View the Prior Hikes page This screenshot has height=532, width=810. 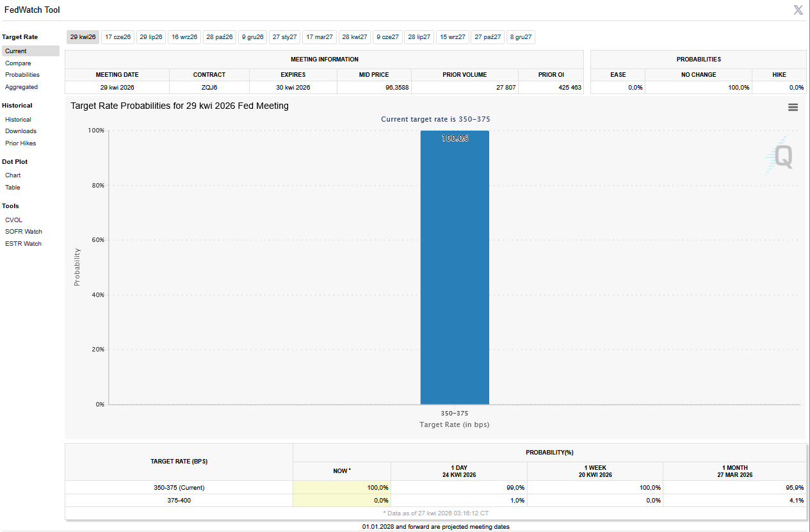tap(20, 143)
